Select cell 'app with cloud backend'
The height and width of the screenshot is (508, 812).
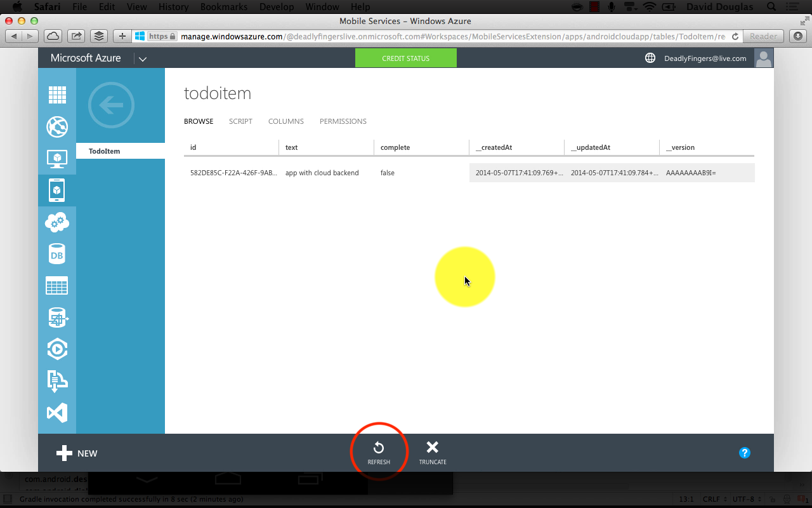327,173
